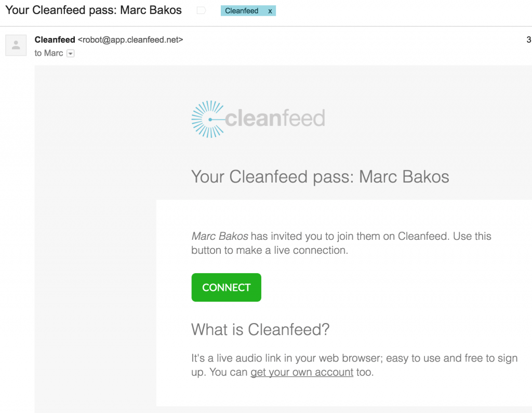Screen dimensions: 532x413
Task: Follow the 'get your own account' link
Action: click(x=301, y=372)
